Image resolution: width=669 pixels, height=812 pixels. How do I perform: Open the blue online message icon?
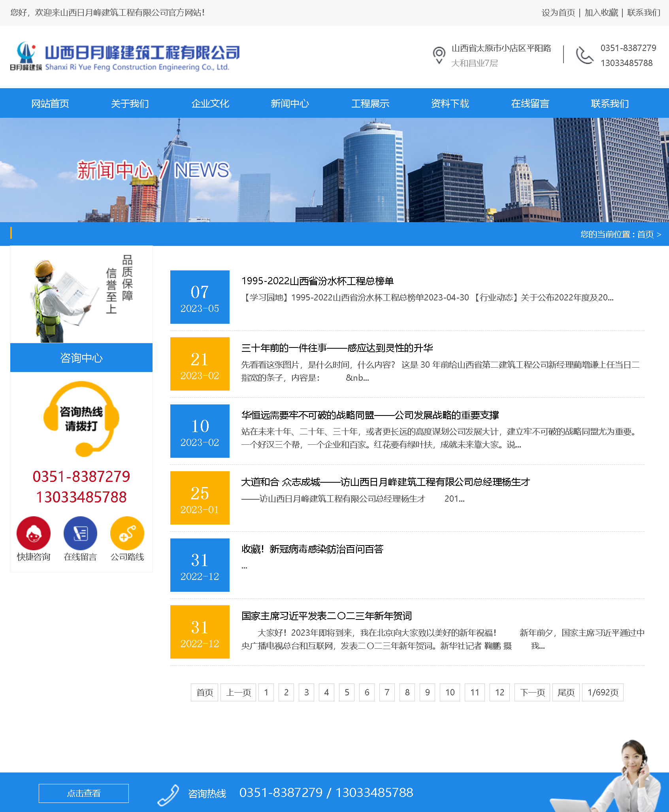pyautogui.click(x=80, y=533)
